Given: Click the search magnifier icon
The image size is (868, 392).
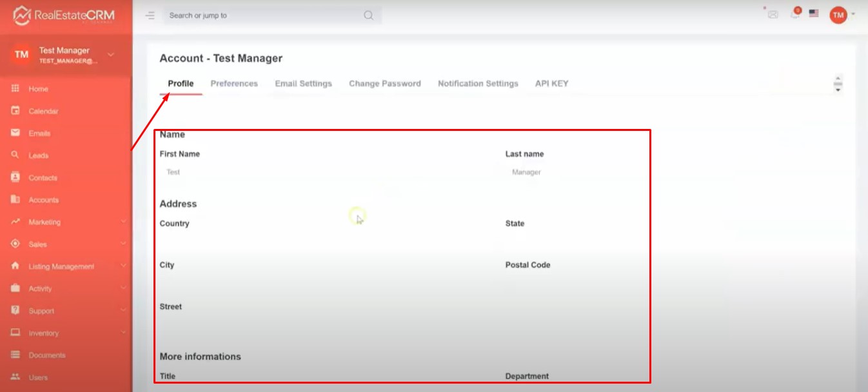Looking at the screenshot, I should point(368,15).
